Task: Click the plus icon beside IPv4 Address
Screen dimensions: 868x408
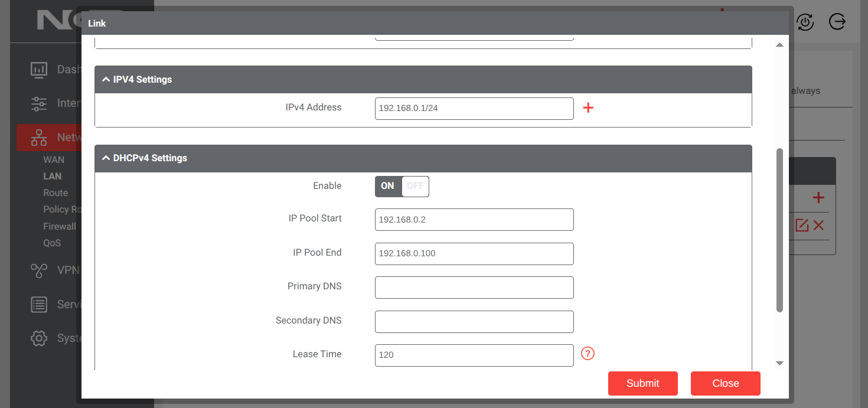Action: click(588, 107)
